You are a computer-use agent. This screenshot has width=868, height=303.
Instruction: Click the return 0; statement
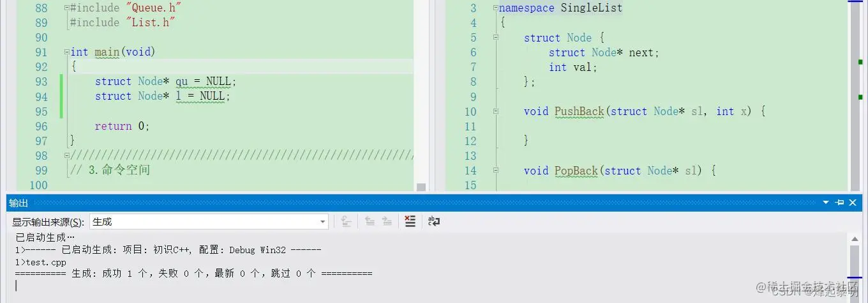pyautogui.click(x=123, y=126)
